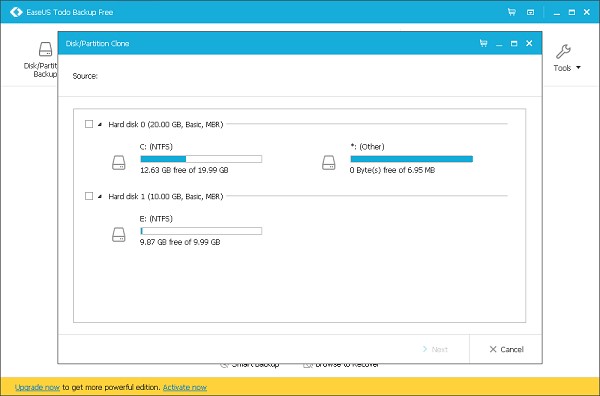Minimize the Disk/Partition Clone dialog
Screen dimensions: 600x396
pos(499,44)
